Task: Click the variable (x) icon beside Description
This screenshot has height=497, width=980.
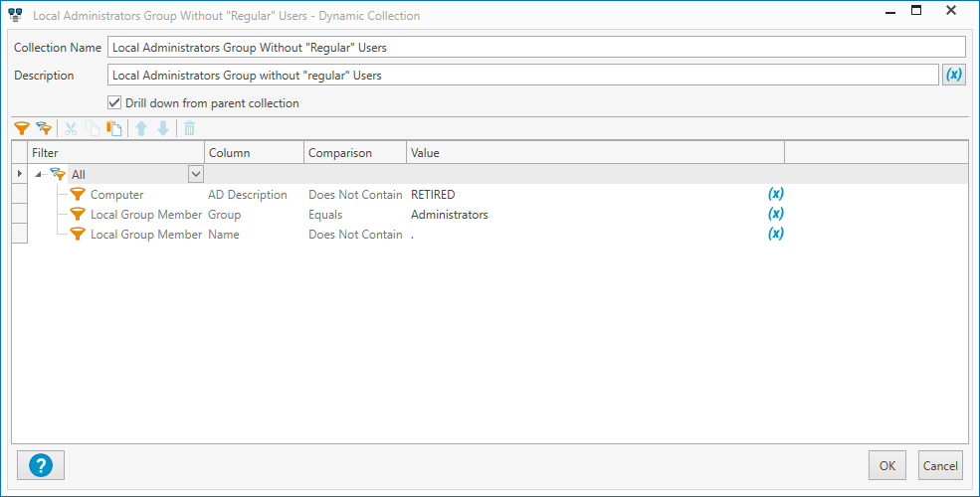Action: tap(953, 75)
